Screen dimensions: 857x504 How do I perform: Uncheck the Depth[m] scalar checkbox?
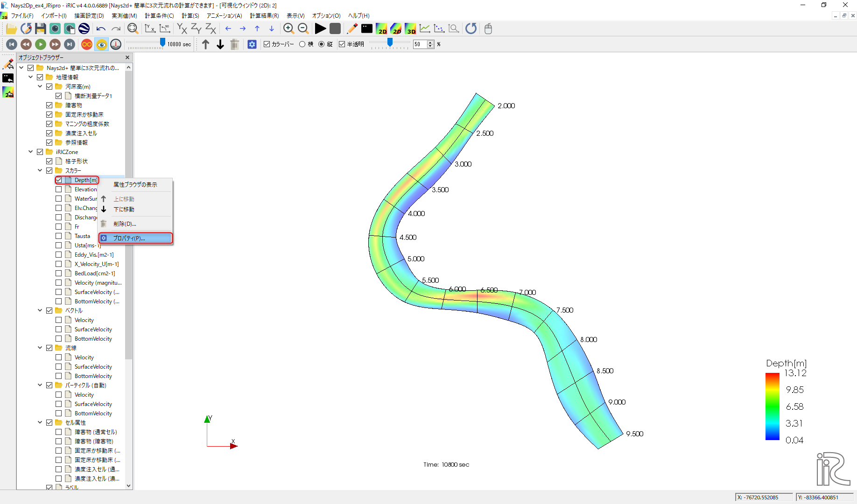coord(59,180)
